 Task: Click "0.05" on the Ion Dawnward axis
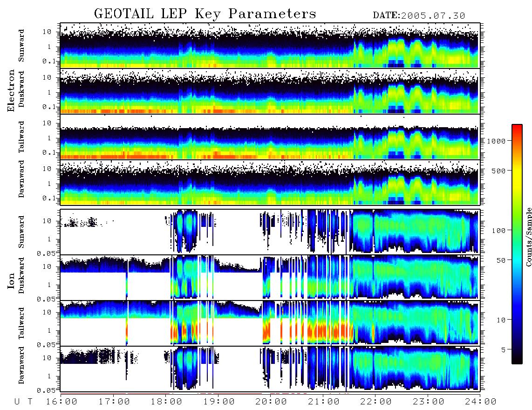tap(46, 390)
